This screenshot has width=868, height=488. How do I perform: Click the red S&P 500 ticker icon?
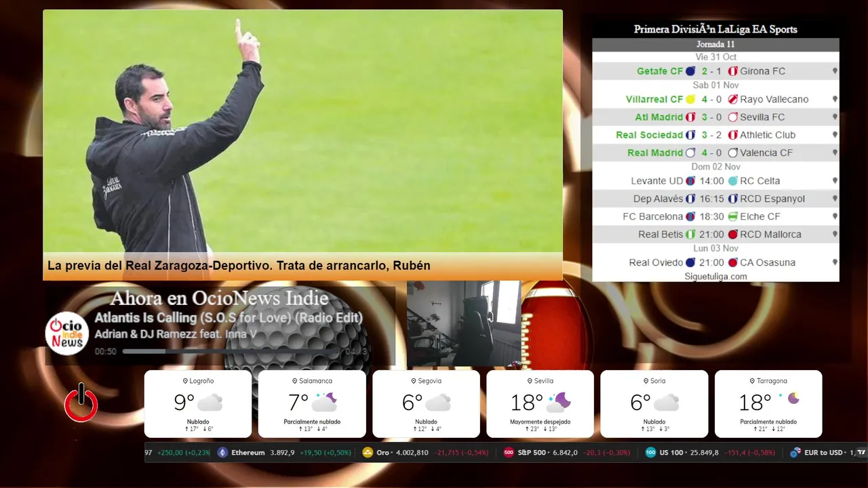[x=509, y=453]
